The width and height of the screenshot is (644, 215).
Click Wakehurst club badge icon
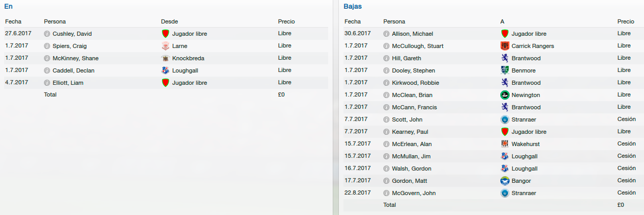pyautogui.click(x=504, y=144)
